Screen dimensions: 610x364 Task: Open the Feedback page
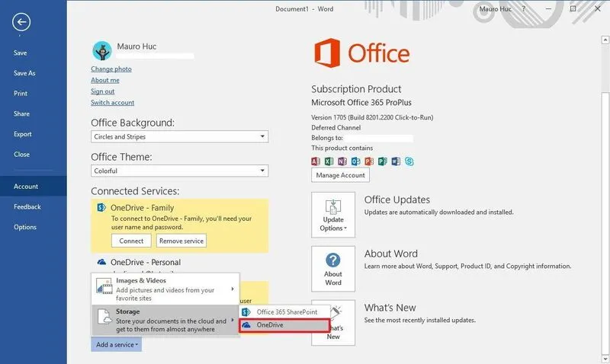27,206
